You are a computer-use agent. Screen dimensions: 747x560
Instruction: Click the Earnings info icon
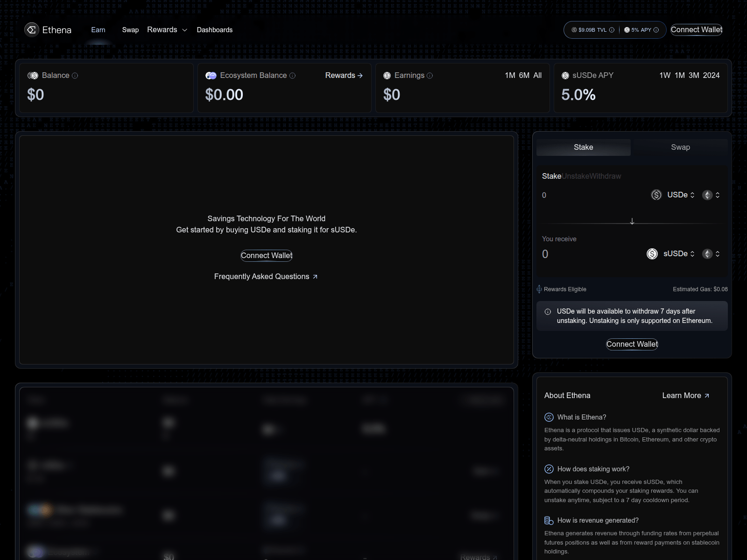coord(430,75)
